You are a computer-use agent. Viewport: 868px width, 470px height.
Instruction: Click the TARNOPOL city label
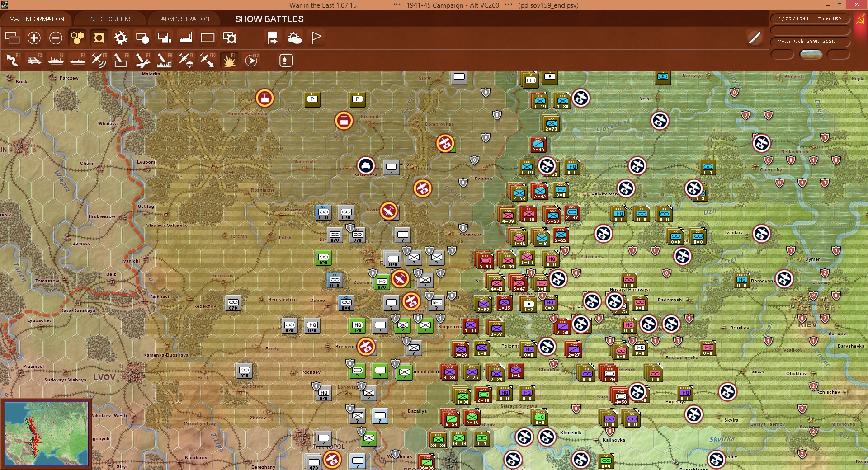[329, 446]
